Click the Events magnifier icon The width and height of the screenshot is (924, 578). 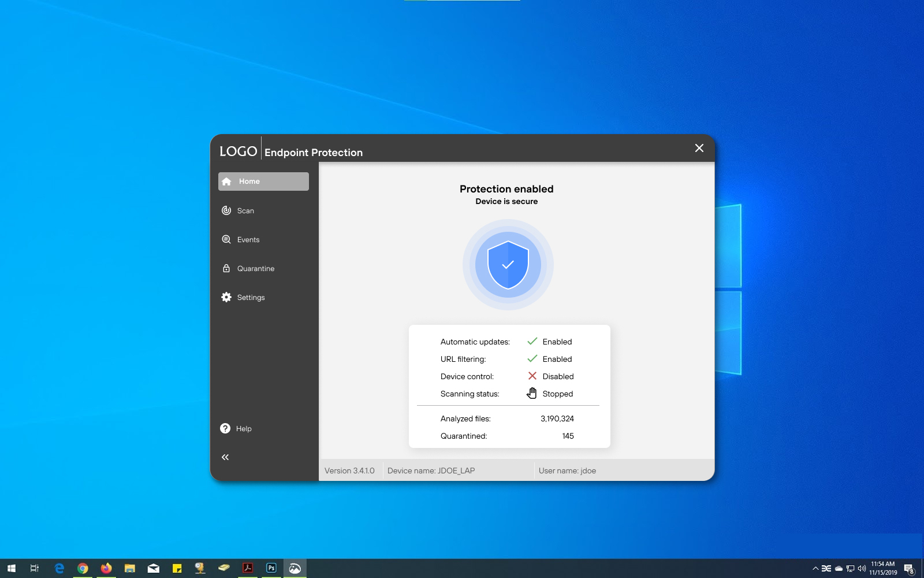[x=226, y=239]
